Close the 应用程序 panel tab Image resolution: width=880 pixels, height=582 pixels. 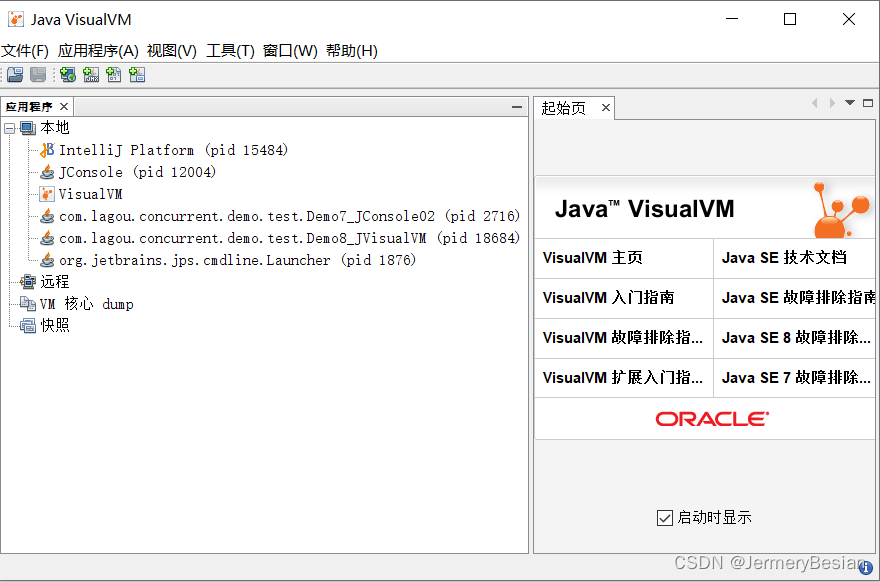coord(64,107)
